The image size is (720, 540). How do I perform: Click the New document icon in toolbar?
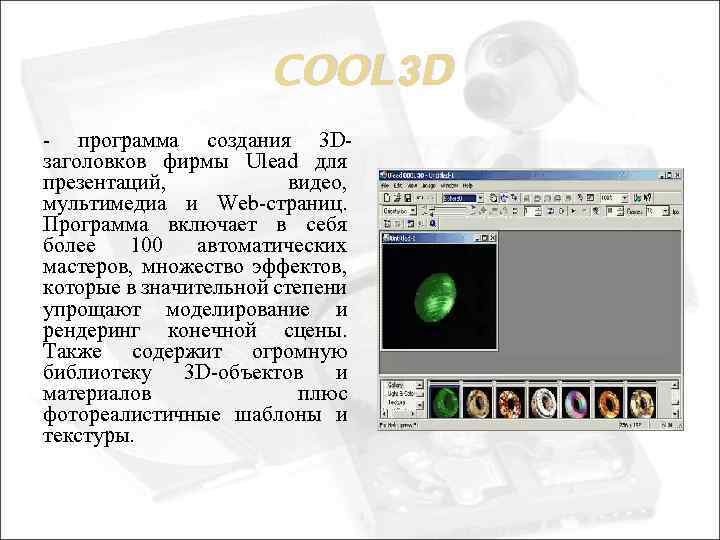(387, 198)
